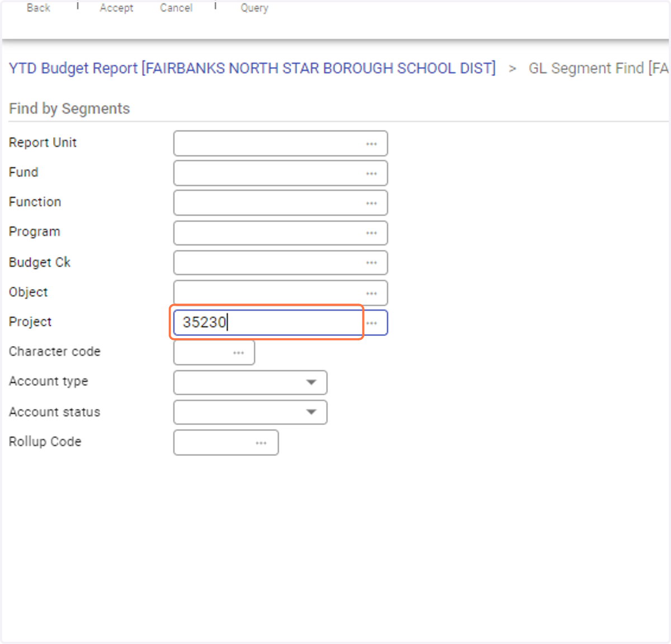Open lookup ellipsis for Fund field
Image resolution: width=671 pixels, height=644 pixels.
coord(371,173)
